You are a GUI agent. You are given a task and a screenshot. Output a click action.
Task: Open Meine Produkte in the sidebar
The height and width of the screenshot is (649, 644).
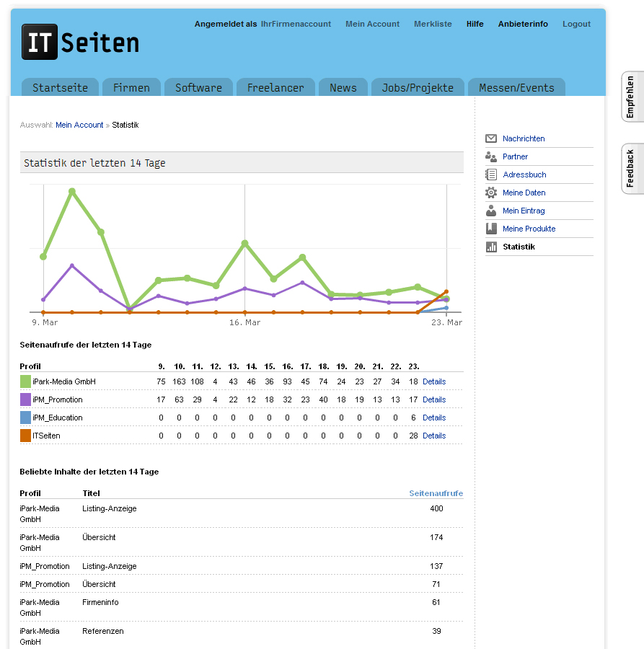tap(529, 229)
